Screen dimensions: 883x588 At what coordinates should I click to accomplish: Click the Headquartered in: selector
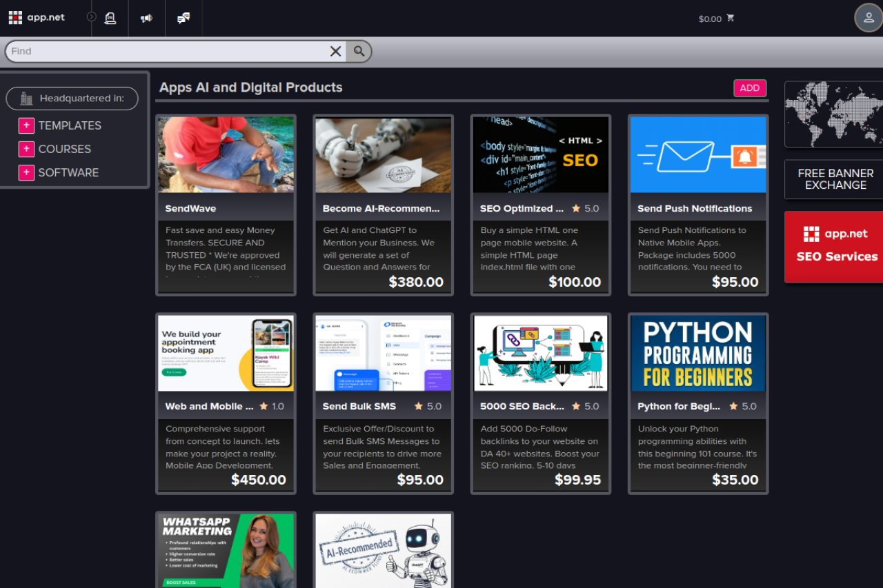pos(72,99)
